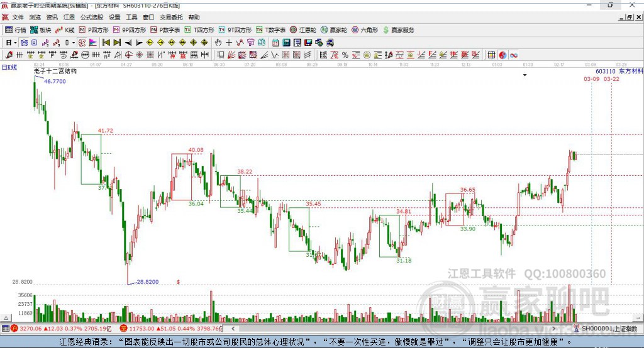Click the horizontal scrollbar right arrow

[553, 329]
